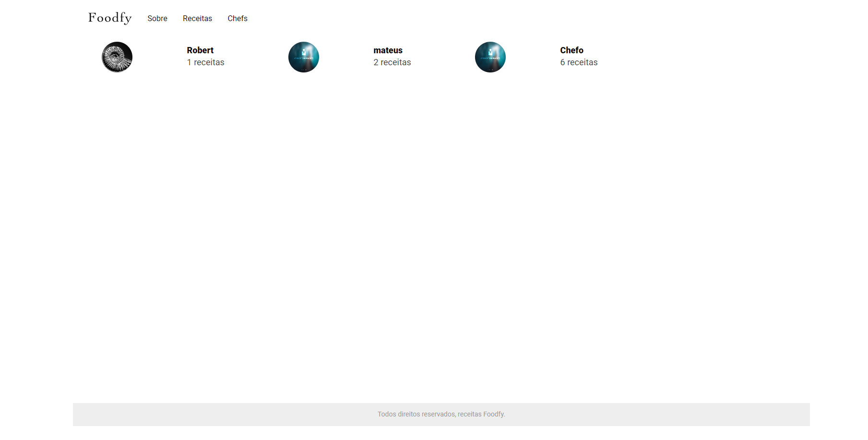Image resolution: width=868 pixels, height=440 pixels.
Task: Click the '6 receitas' text
Action: 579,62
